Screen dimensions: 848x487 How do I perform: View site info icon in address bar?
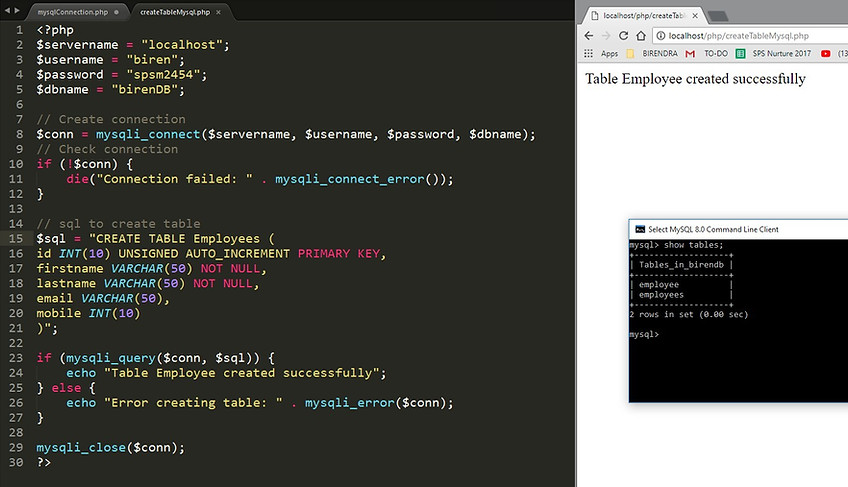point(660,36)
